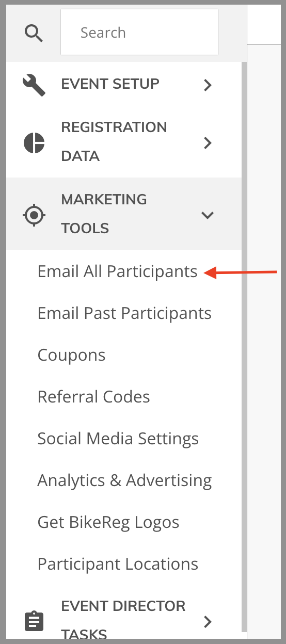Open Email All Participants
The image size is (286, 644).
pos(118,271)
